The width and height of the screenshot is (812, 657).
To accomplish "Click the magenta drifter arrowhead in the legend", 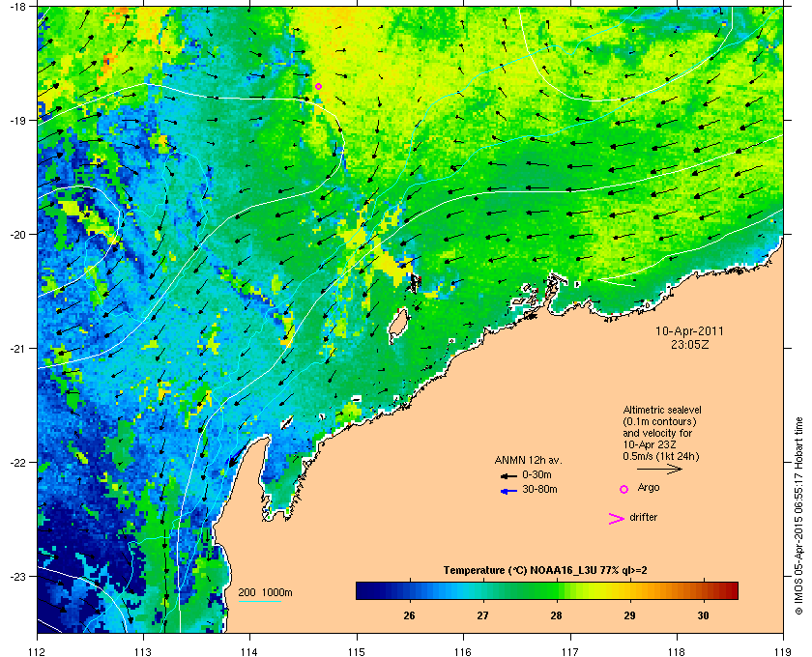I will pyautogui.click(x=617, y=519).
